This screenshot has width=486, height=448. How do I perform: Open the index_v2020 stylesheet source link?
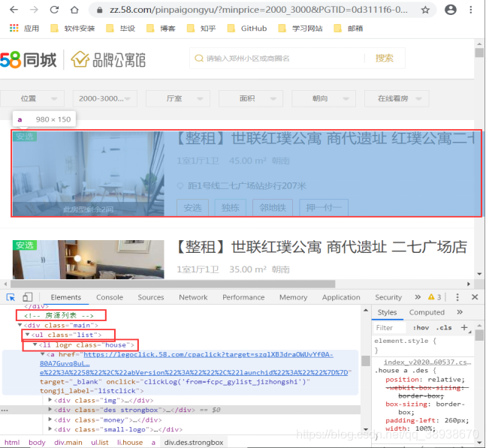click(427, 362)
